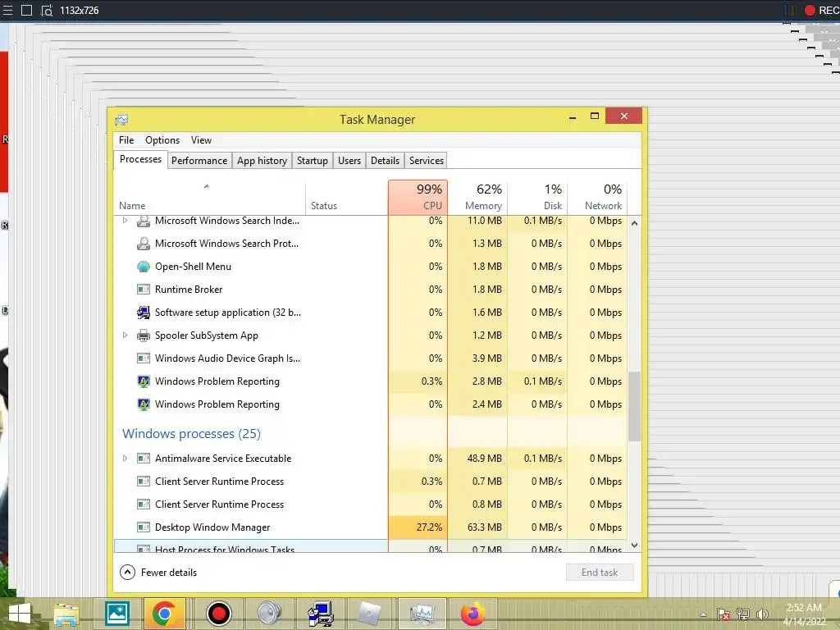Open the computer setup app in taskbar
This screenshot has width=840, height=630.
click(321, 614)
